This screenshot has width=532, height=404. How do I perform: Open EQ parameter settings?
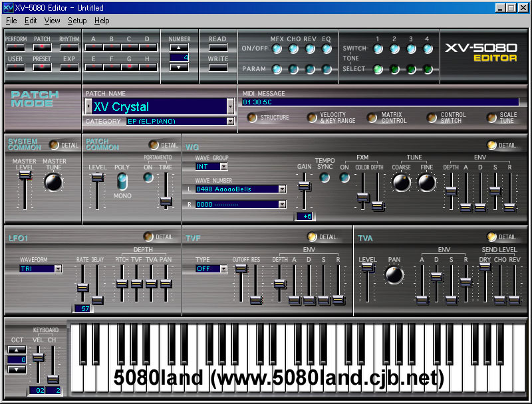[327, 69]
